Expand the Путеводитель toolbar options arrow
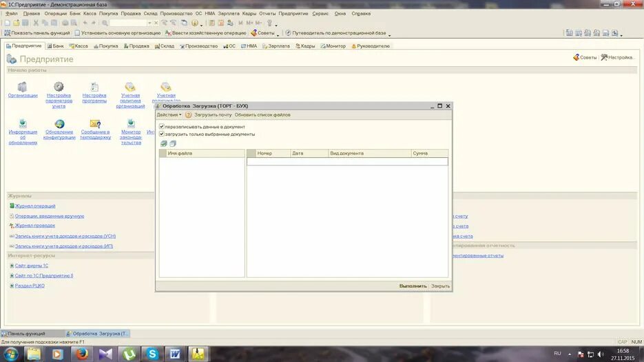 [x=389, y=34]
